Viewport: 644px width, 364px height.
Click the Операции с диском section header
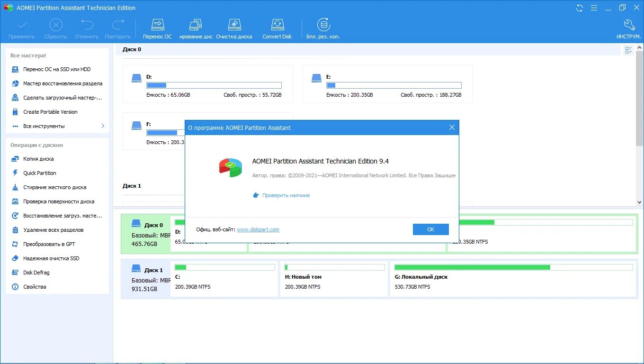coord(36,145)
